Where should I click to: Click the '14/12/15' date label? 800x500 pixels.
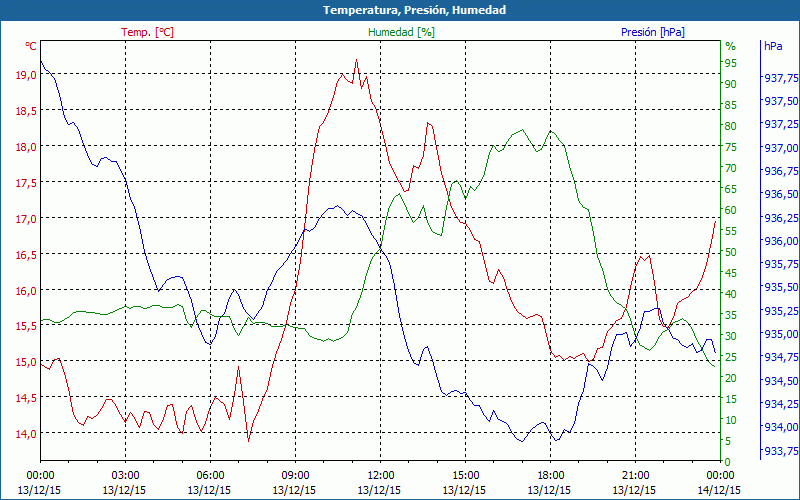coord(719,490)
